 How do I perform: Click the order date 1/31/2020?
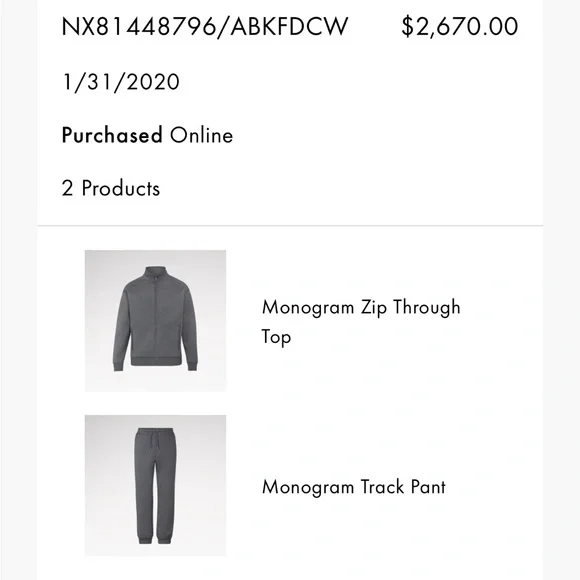point(121,82)
